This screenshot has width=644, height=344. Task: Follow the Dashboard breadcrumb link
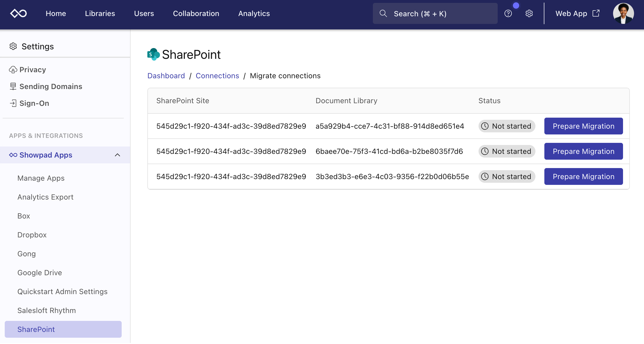click(166, 76)
